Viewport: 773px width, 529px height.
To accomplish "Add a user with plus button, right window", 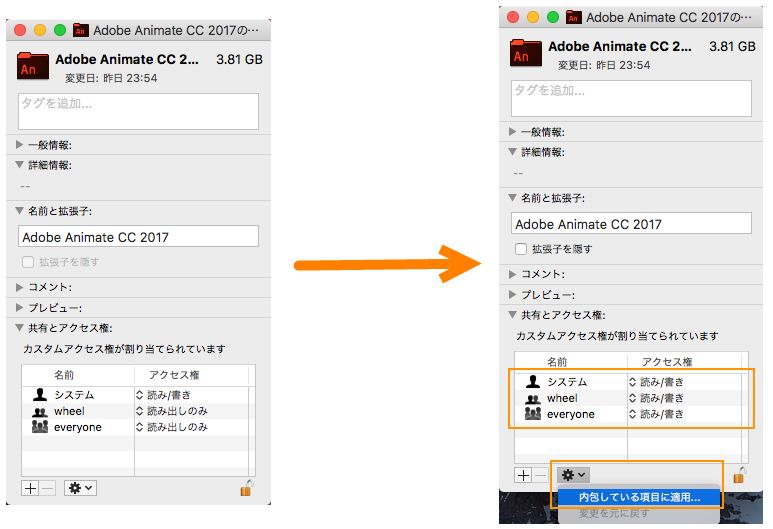I will [523, 475].
